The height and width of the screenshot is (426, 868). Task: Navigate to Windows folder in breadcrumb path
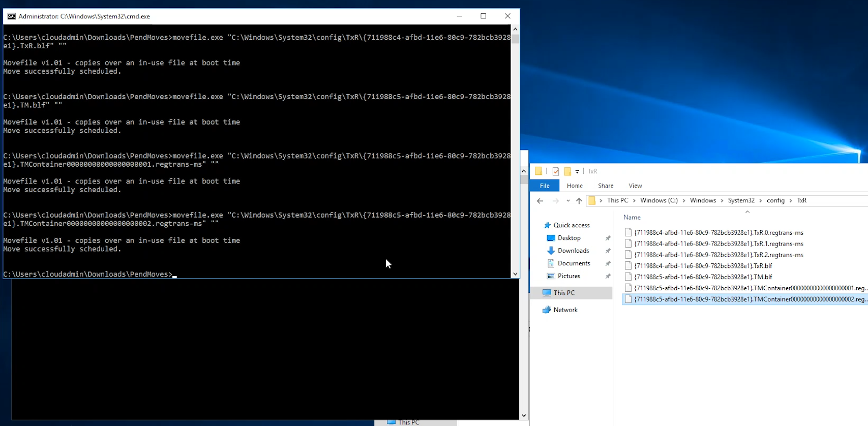click(703, 200)
